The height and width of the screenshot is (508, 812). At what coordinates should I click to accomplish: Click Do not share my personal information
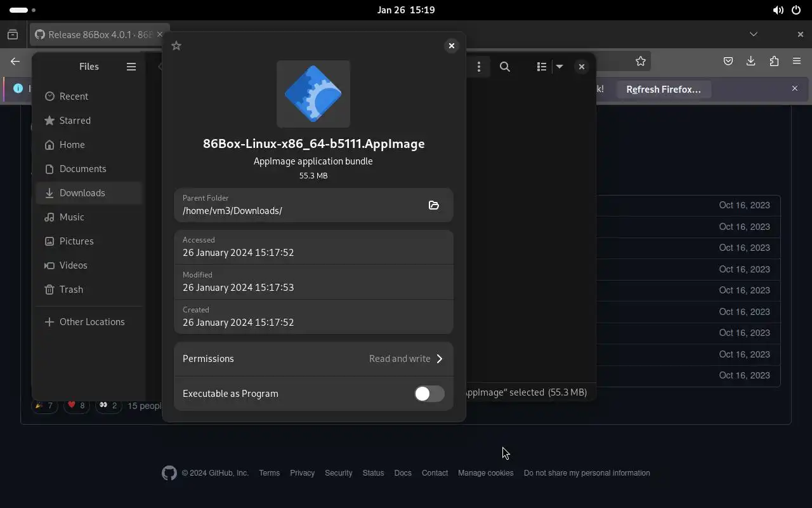(587, 473)
